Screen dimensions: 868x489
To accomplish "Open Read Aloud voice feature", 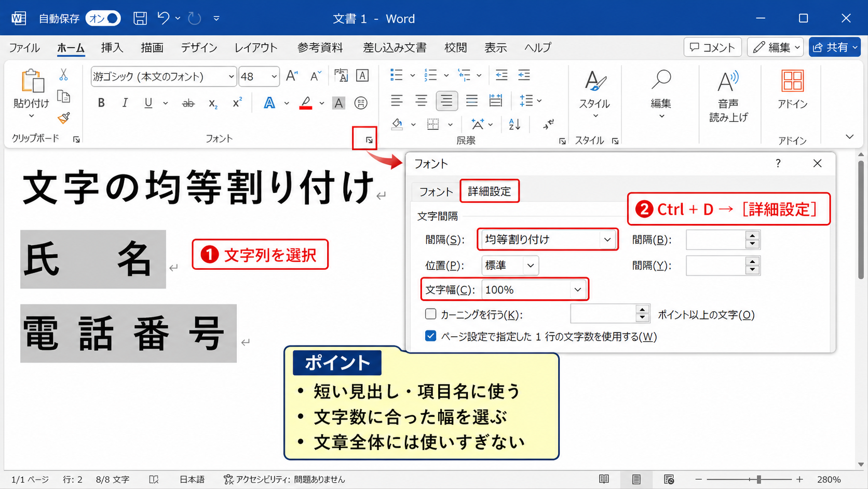I will coord(728,97).
